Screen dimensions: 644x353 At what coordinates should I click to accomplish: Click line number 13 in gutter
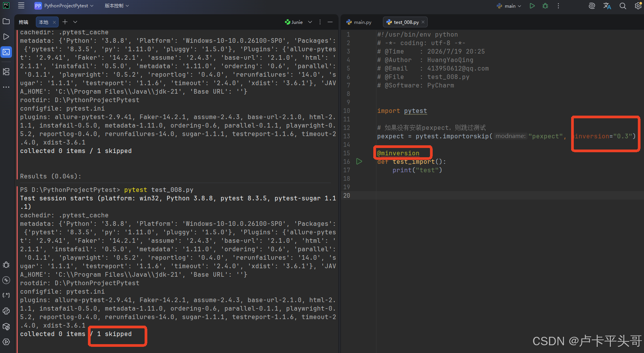pyautogui.click(x=347, y=136)
